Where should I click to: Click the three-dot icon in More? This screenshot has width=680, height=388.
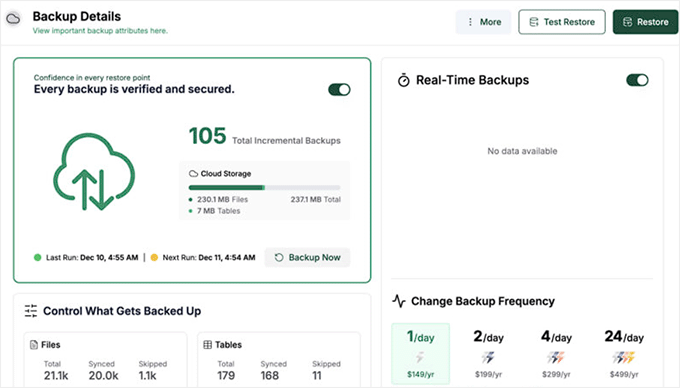point(470,22)
